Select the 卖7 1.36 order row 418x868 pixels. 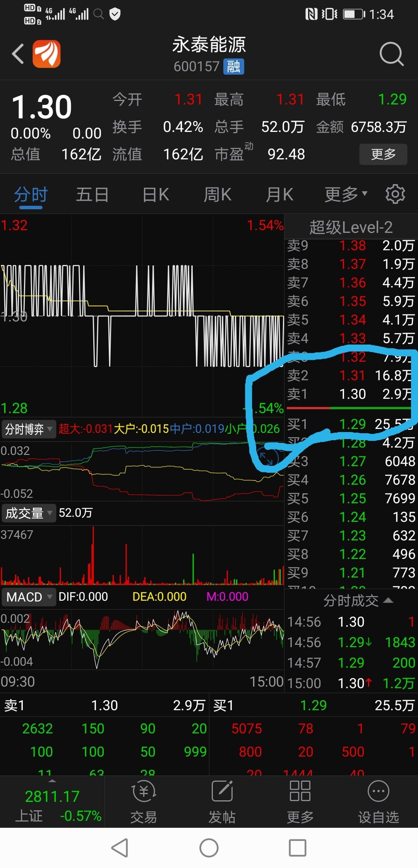click(351, 283)
